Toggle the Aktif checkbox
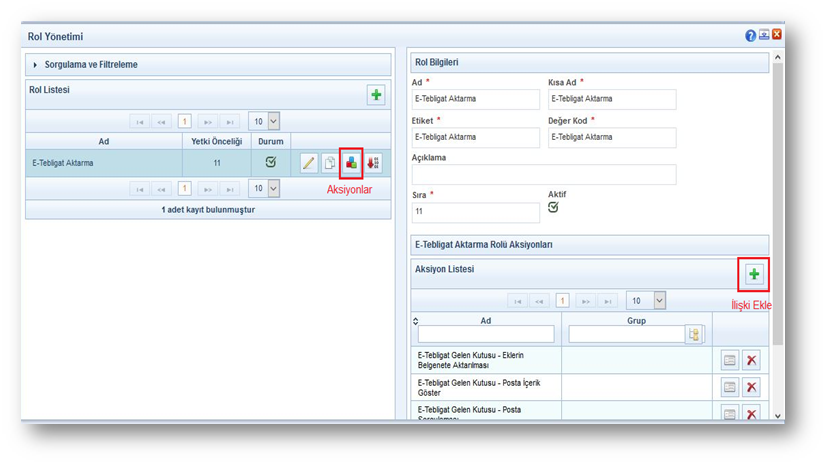Screen dimensions: 827x466 (554, 208)
